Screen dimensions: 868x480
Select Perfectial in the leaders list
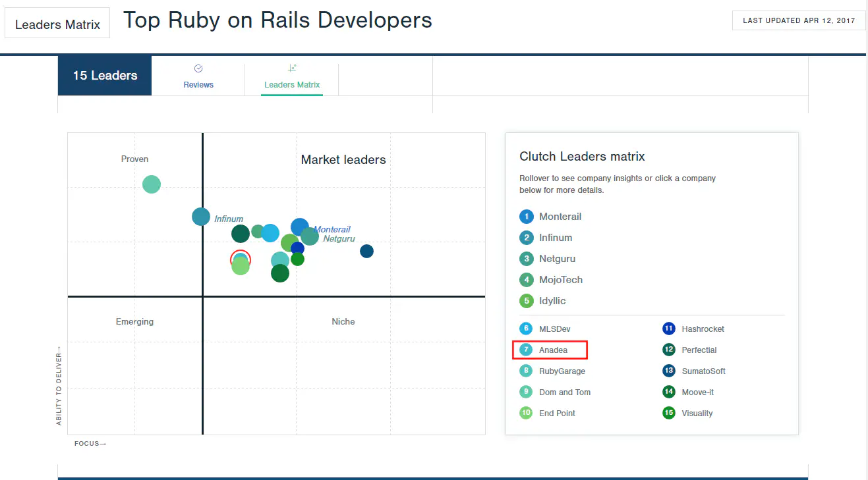click(x=699, y=350)
